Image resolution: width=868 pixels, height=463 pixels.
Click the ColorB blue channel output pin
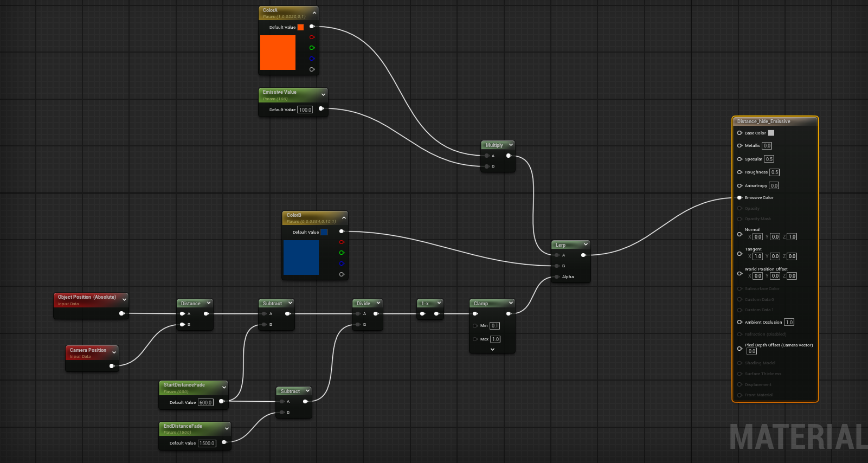342,263
